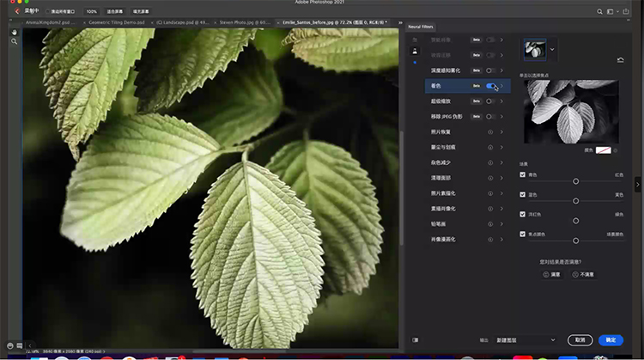Download the 清理面部 filter
644x360 pixels.
[x=490, y=178]
